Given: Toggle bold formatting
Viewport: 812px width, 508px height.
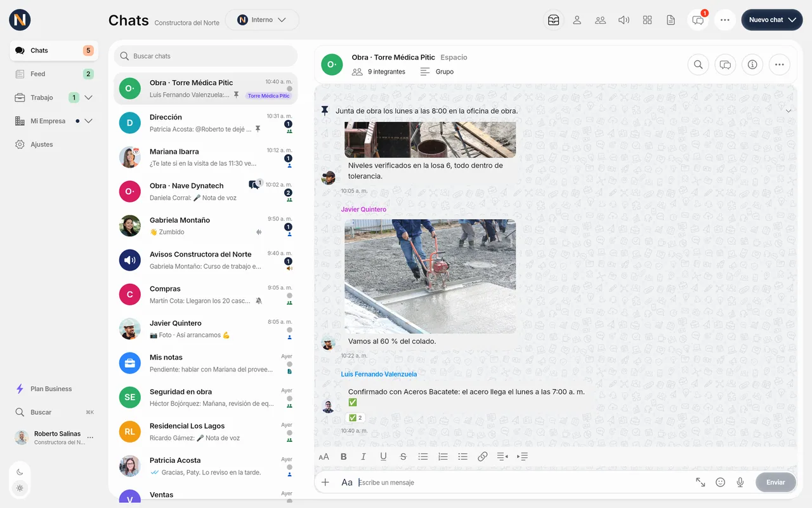Looking at the screenshot, I should pos(344,457).
